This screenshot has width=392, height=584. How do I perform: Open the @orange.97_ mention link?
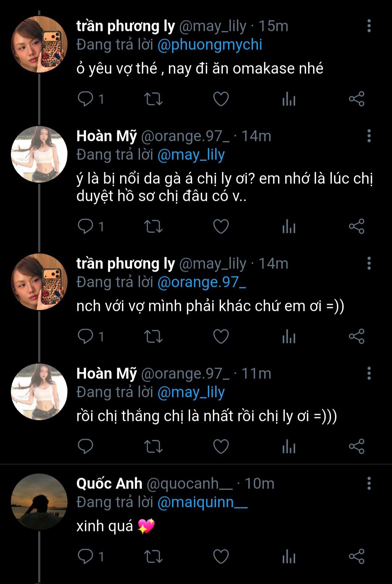(202, 282)
